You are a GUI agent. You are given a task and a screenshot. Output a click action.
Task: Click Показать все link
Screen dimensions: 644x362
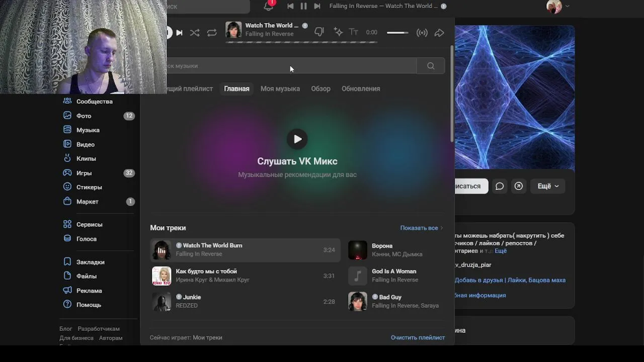click(x=422, y=228)
